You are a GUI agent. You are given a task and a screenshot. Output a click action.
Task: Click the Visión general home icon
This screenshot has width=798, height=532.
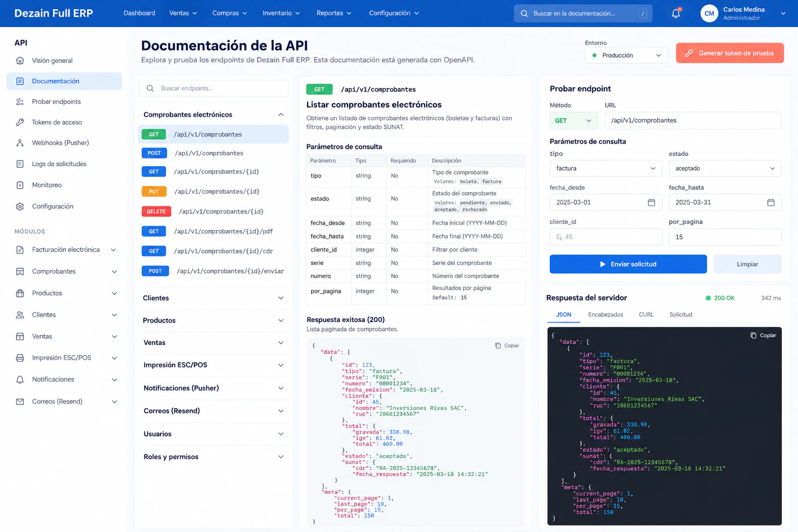point(20,61)
